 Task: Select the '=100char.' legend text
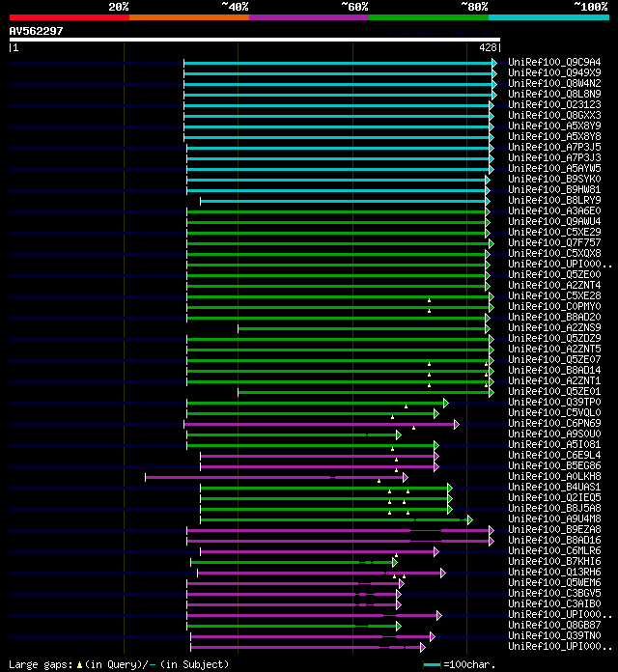point(469,664)
